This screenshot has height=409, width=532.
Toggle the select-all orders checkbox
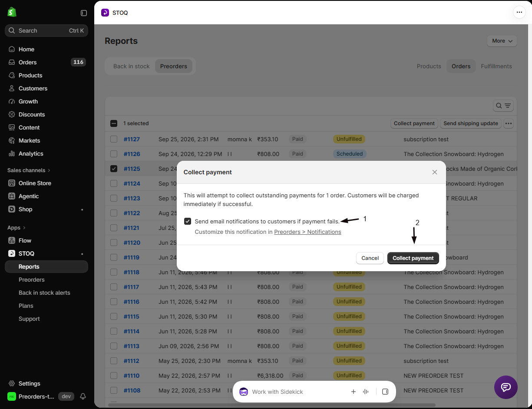(x=114, y=123)
